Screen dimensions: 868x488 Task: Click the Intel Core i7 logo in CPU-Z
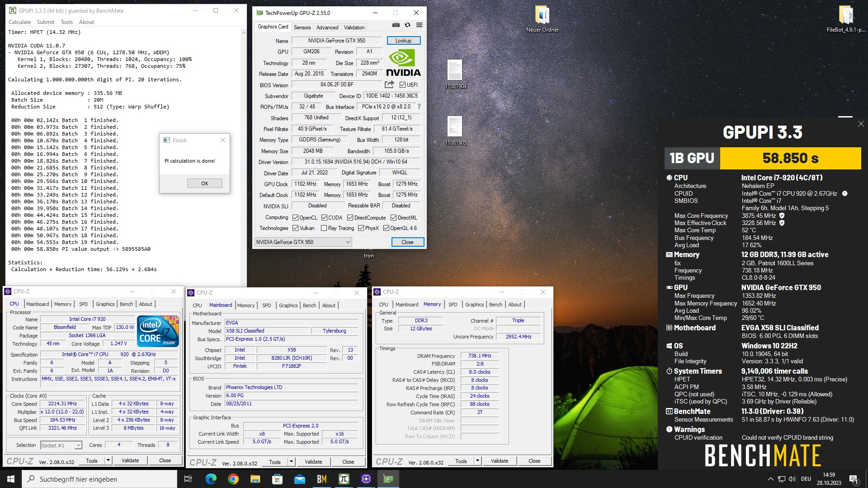(x=158, y=332)
